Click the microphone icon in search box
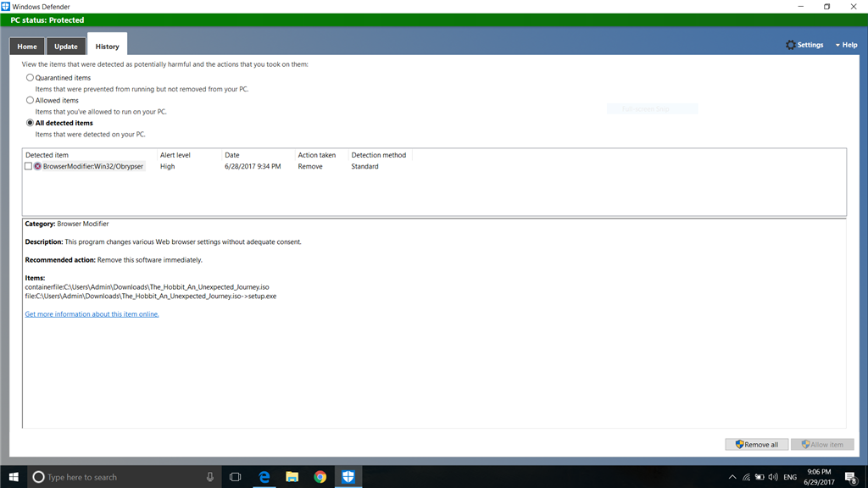This screenshot has width=868, height=488. [x=210, y=477]
